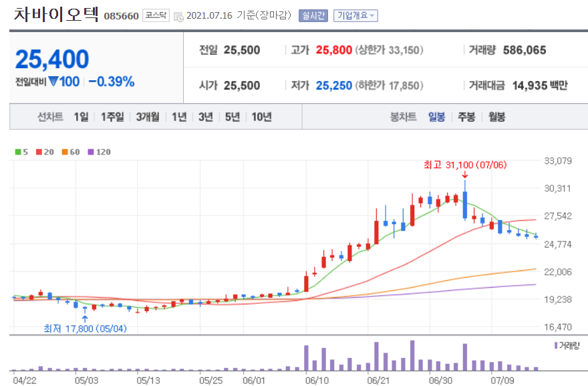Open the 기업개요 dropdown
Image resolution: width=588 pixels, height=386 pixels.
pos(355,16)
